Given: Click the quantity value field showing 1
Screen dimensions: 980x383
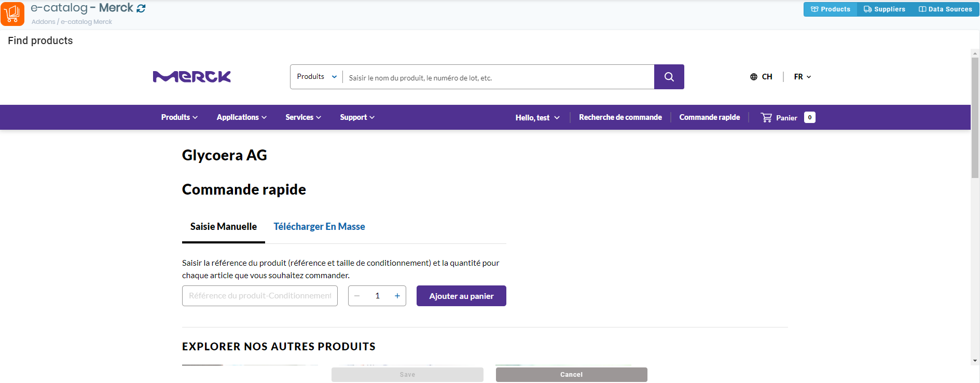Looking at the screenshot, I should click(x=377, y=296).
